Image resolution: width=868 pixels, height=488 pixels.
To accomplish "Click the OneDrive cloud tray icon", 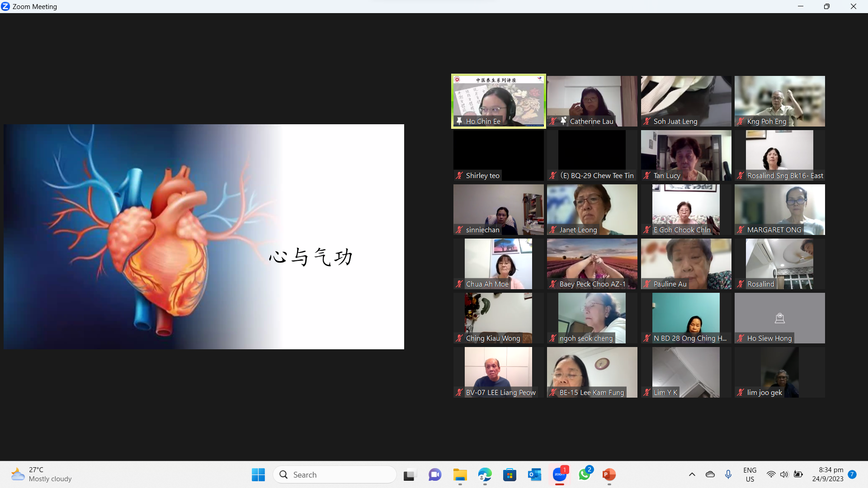I will tap(710, 474).
